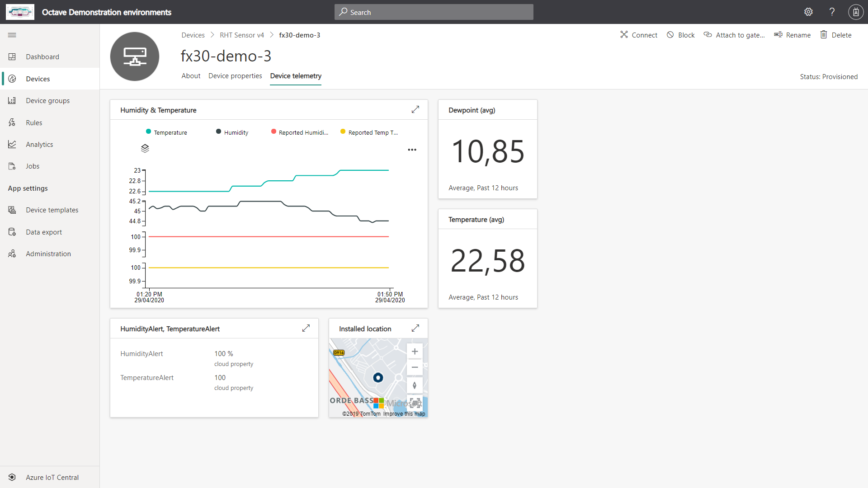
Task: Click the Dewpoint average value 10,85
Action: [x=488, y=151]
